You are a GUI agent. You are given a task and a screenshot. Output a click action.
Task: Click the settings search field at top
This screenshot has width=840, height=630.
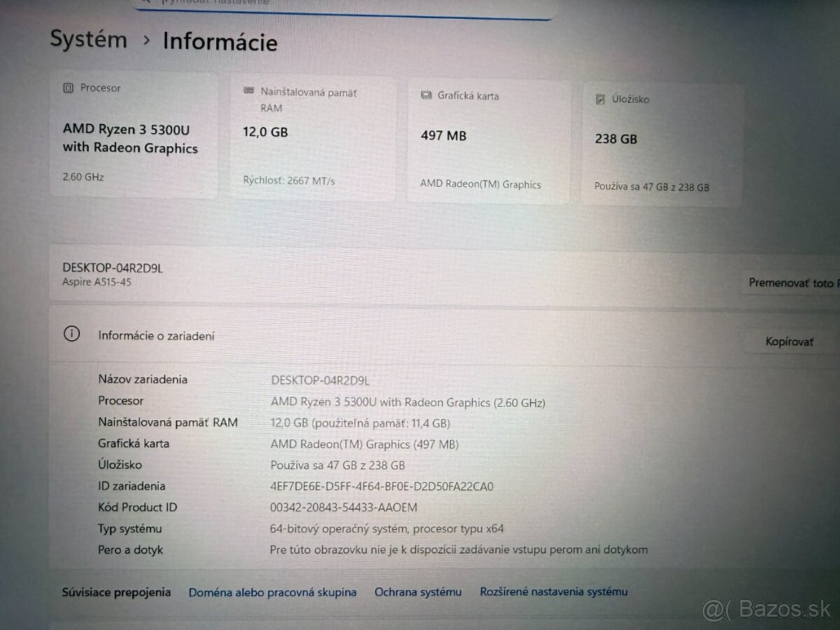pyautogui.click(x=346, y=7)
